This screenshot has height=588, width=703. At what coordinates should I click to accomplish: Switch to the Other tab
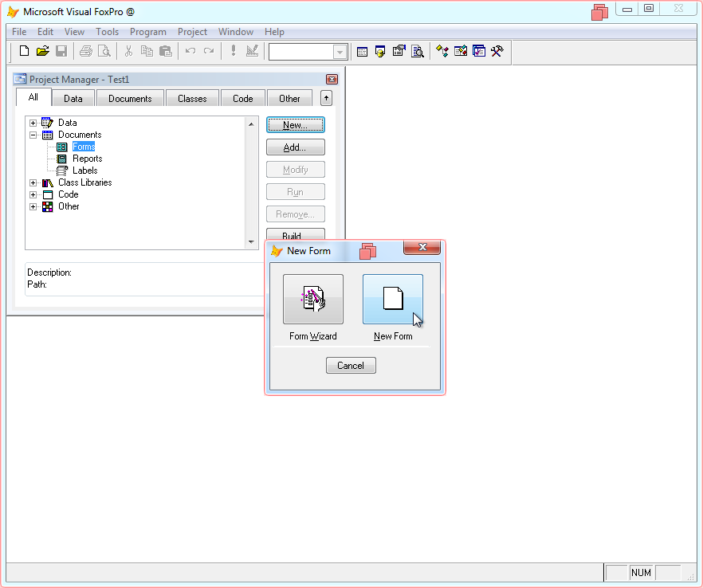pyautogui.click(x=289, y=99)
